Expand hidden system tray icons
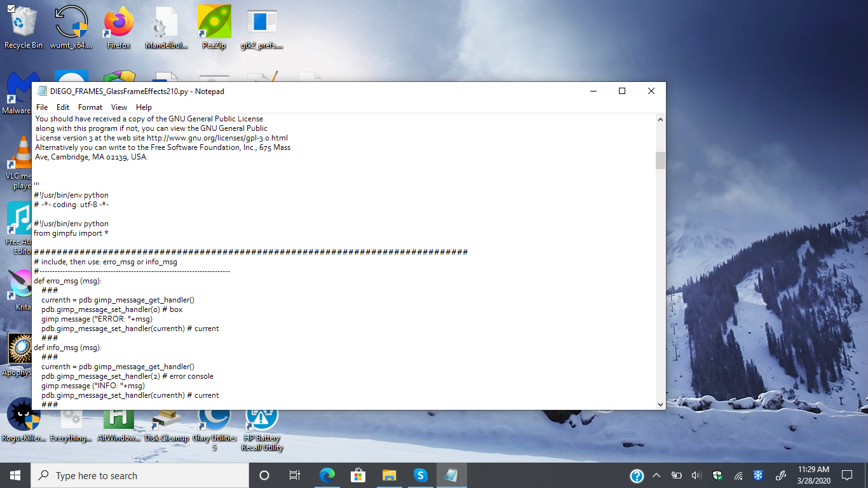The image size is (868, 488). pyautogui.click(x=656, y=475)
